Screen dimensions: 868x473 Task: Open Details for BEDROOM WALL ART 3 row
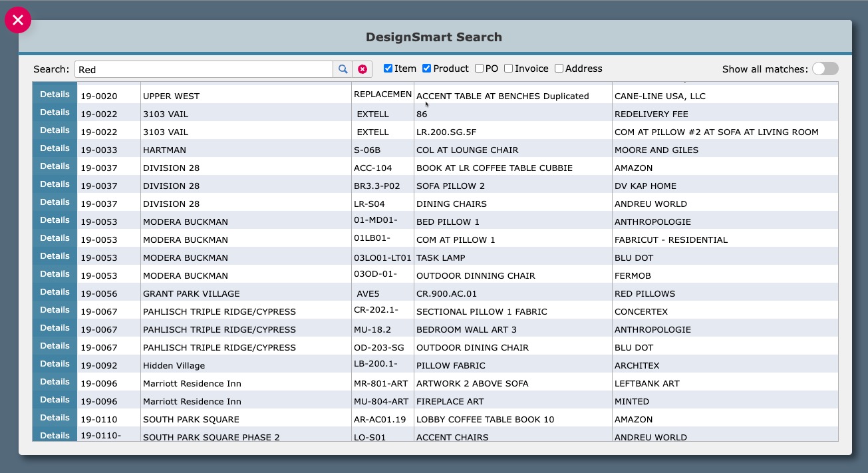[x=55, y=328]
